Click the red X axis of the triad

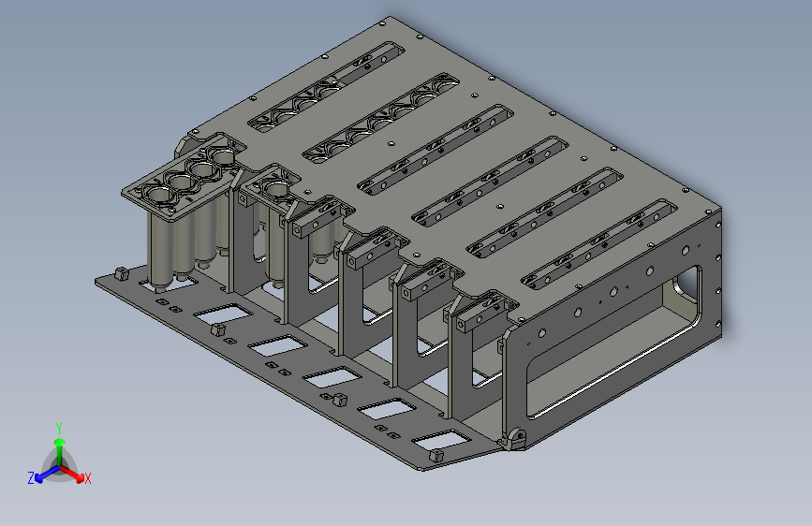(x=73, y=474)
